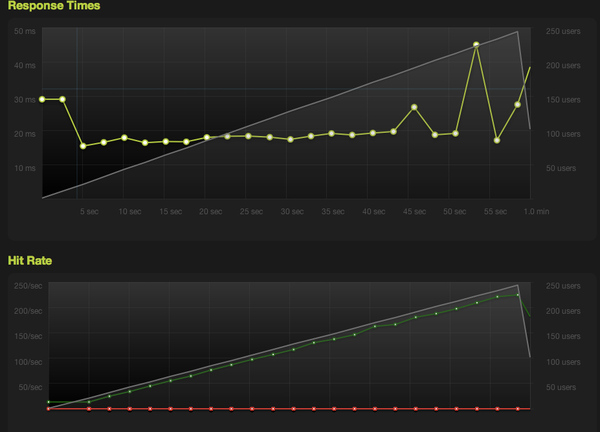Click the 25 sec time axis label

[x=251, y=211]
